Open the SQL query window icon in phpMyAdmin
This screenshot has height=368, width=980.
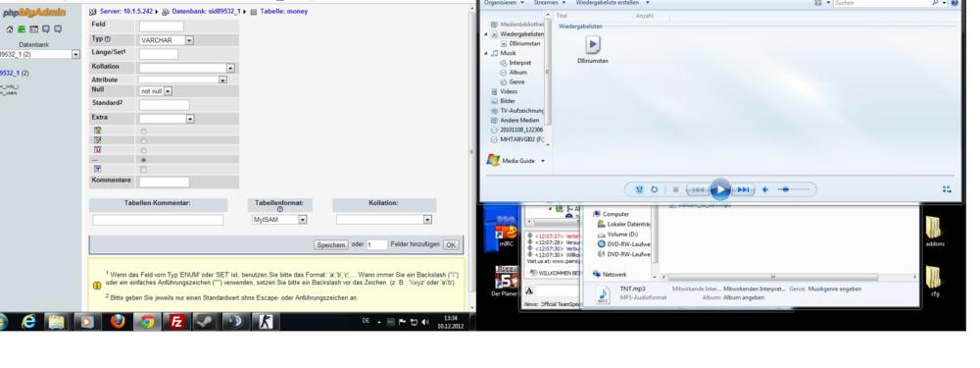(x=33, y=29)
